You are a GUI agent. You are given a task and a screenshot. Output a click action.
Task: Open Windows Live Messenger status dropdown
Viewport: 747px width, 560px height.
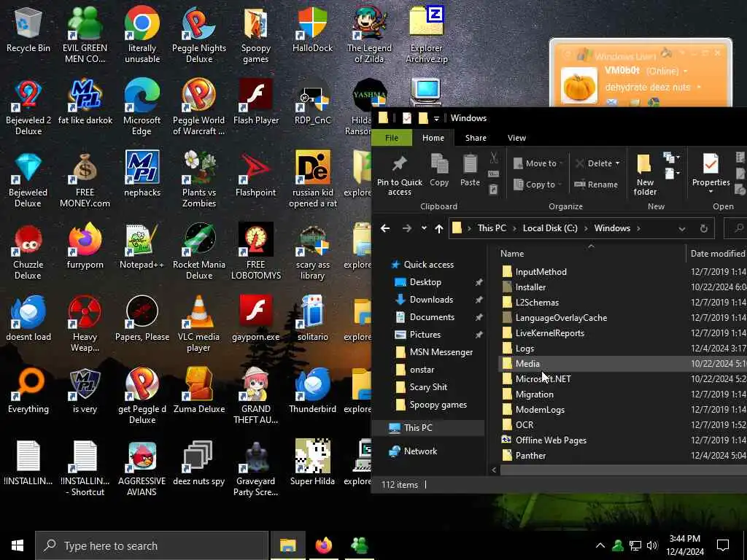(686, 71)
